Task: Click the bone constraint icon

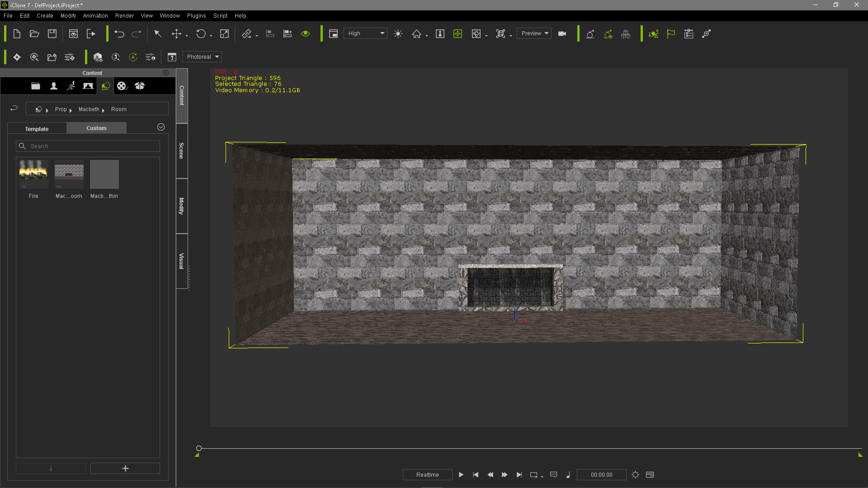Action: pyautogui.click(x=707, y=34)
